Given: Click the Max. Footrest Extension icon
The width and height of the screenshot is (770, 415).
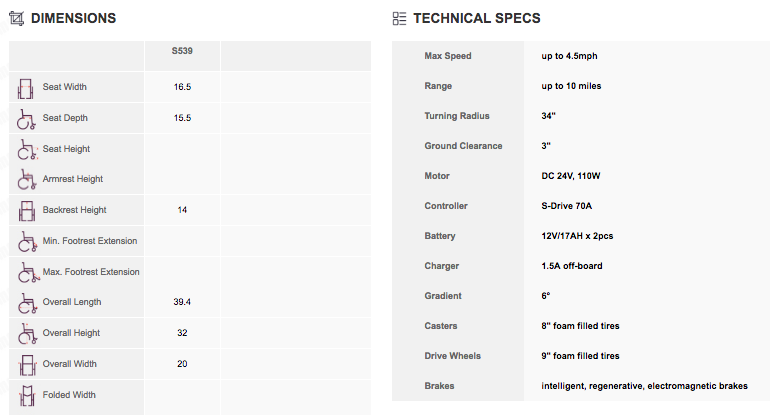Looking at the screenshot, I should 28,273.
